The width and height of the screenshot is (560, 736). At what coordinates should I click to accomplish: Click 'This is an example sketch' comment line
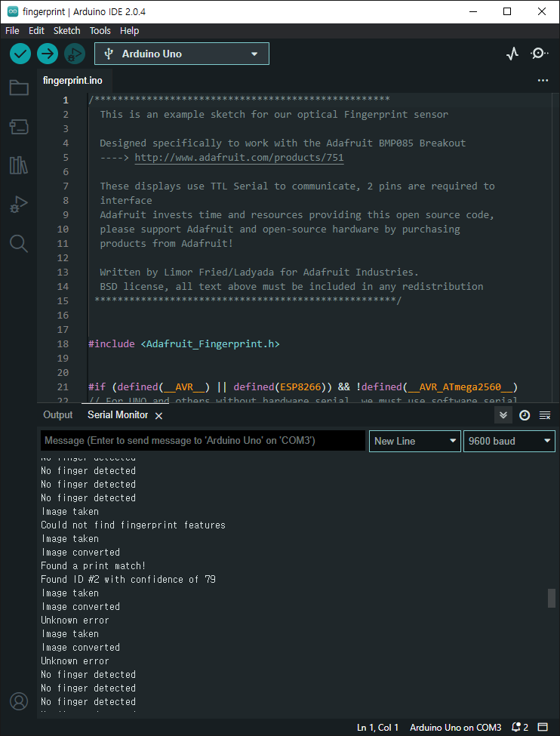click(x=274, y=115)
